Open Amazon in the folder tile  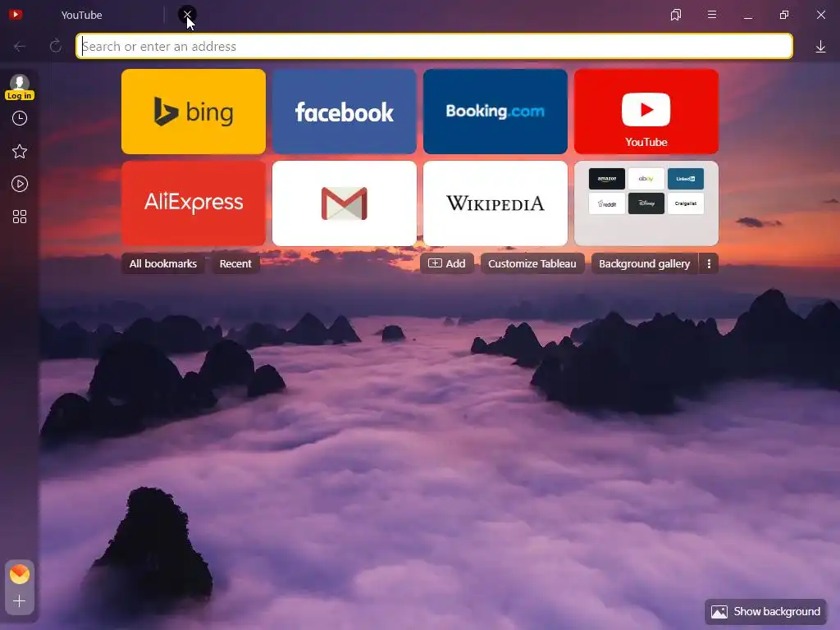pos(606,179)
